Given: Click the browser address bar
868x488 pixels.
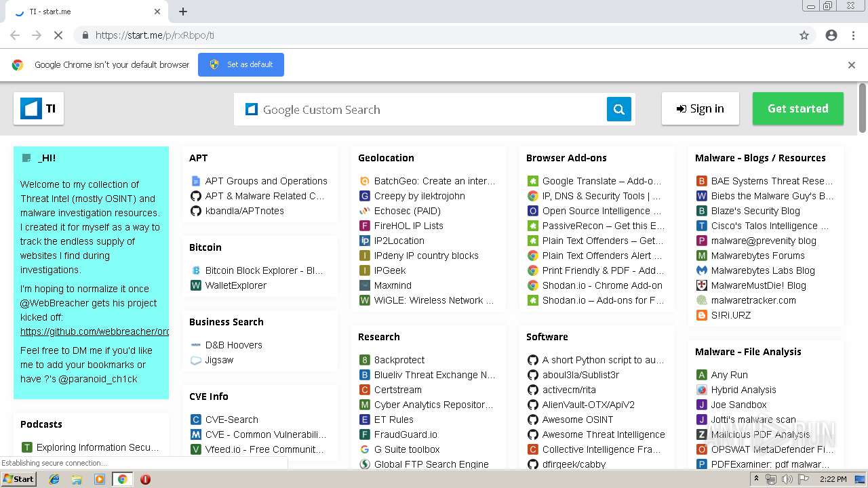Looking at the screenshot, I should point(434,35).
